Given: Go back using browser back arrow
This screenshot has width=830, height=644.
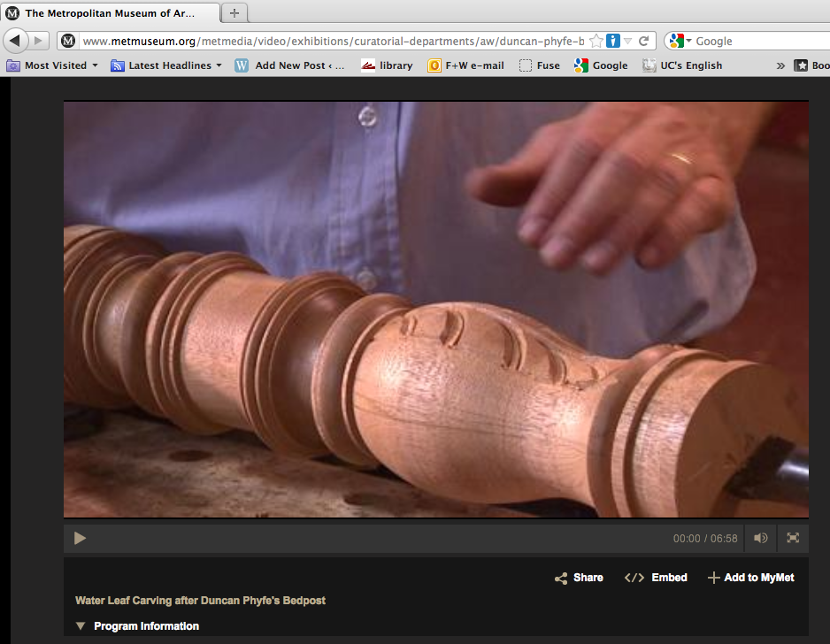Looking at the screenshot, I should pos(16,41).
